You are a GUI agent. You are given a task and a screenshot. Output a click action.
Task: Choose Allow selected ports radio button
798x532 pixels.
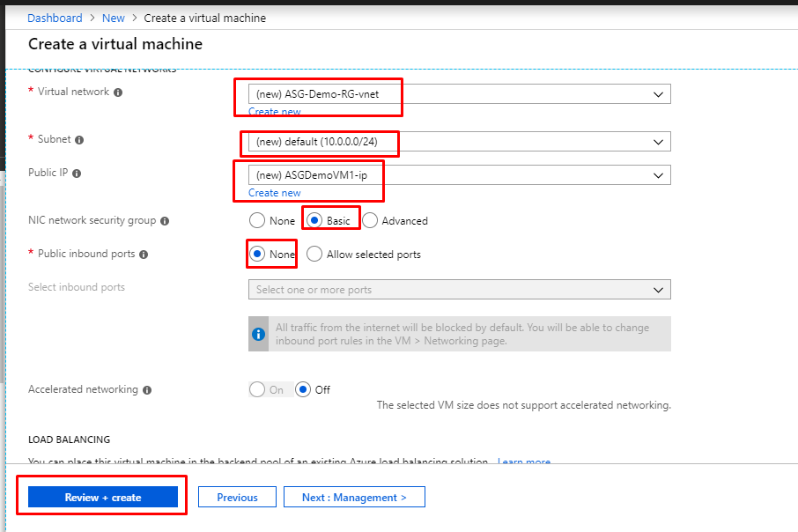pyautogui.click(x=314, y=255)
